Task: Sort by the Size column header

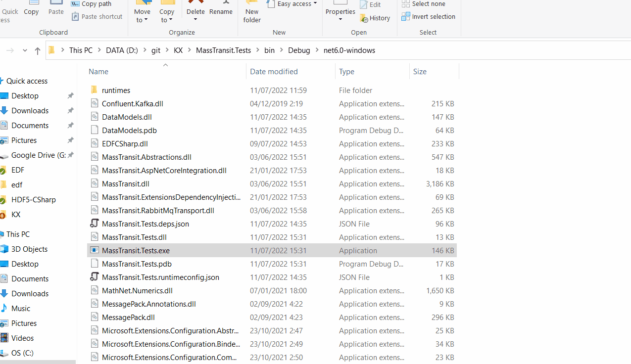Action: [x=420, y=72]
